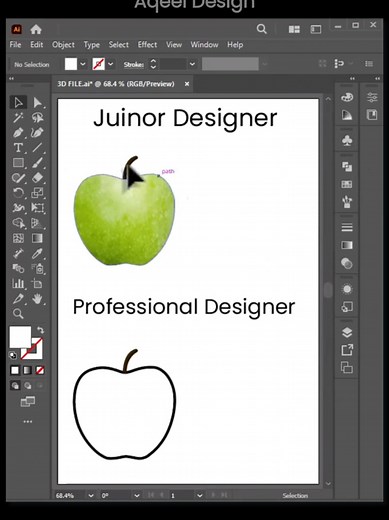The width and height of the screenshot is (389, 520).
Task: Open the Window menu
Action: coord(204,45)
